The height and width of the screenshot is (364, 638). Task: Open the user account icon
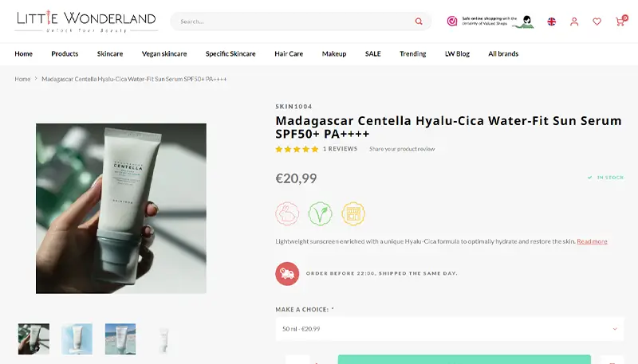[574, 22]
